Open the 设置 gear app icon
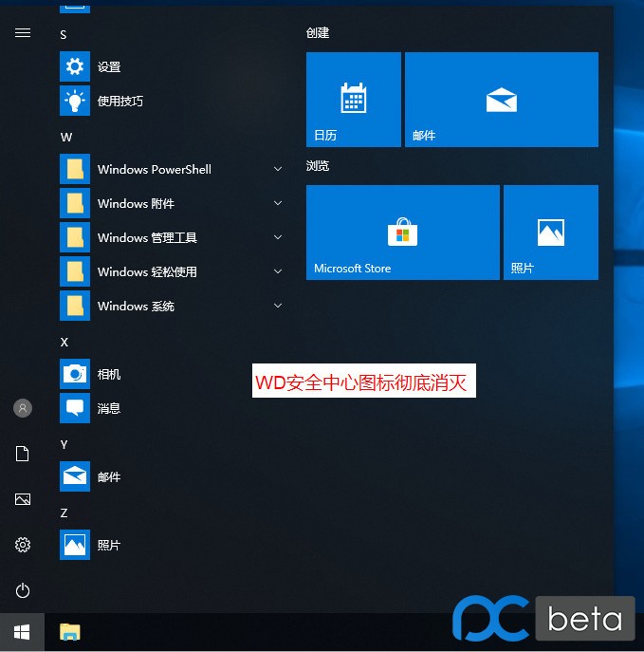644x652 pixels. 75,66
